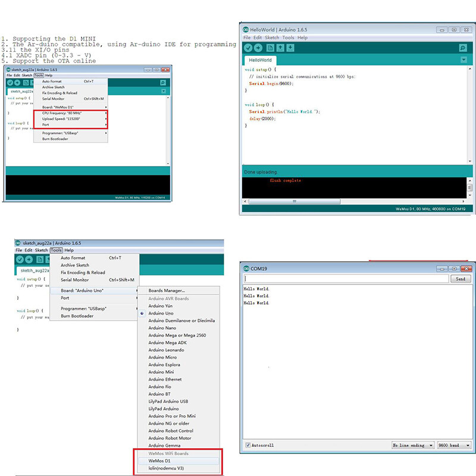Viewport: 476px width, 476px height.
Task: Click File menu in top-left sketch window
Action: click(10, 76)
